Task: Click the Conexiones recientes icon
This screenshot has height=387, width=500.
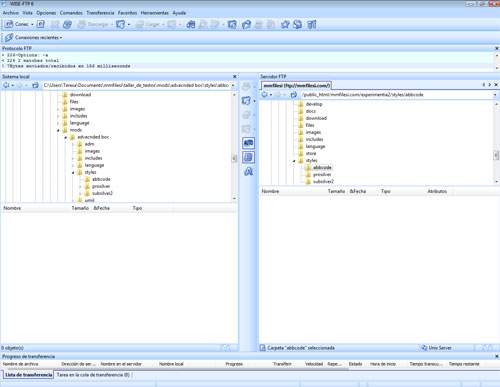Action: [x=9, y=37]
